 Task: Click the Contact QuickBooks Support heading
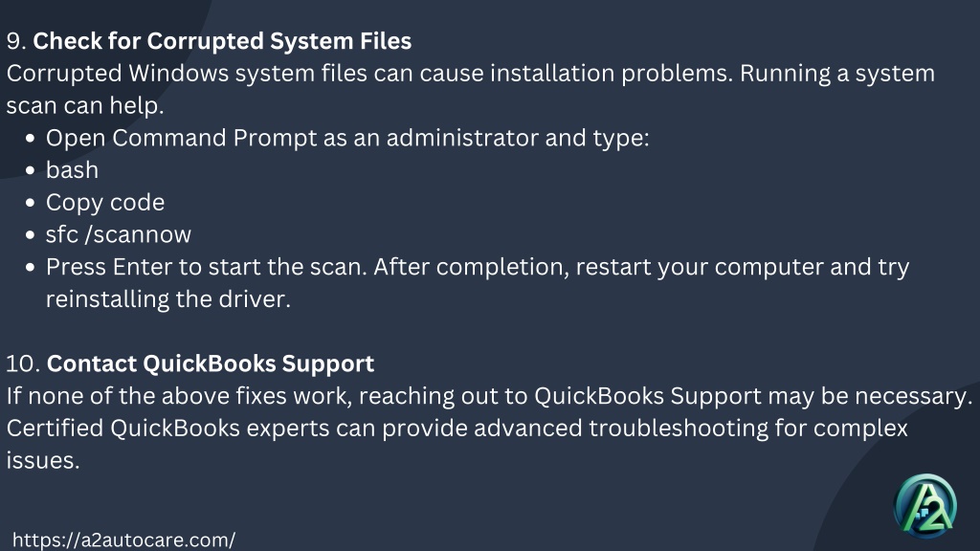point(210,364)
